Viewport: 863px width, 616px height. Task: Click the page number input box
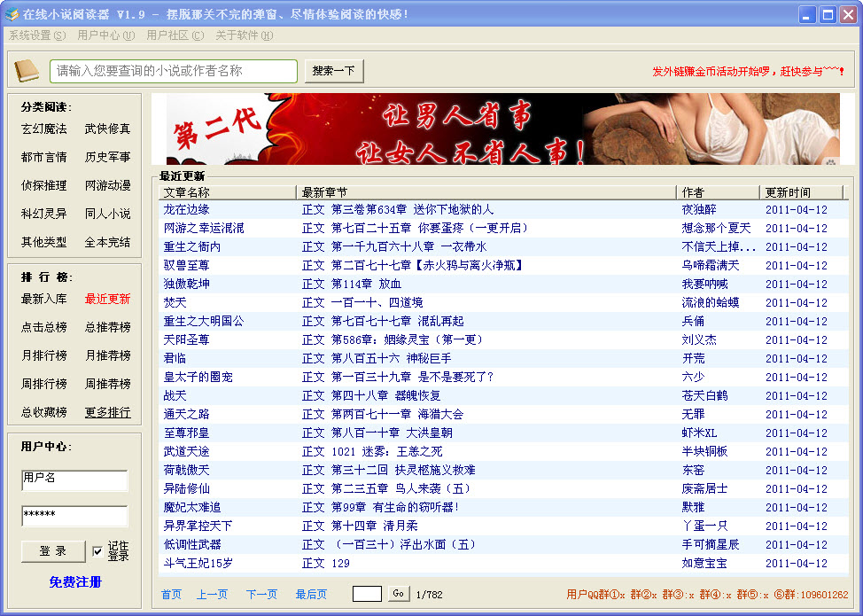367,594
